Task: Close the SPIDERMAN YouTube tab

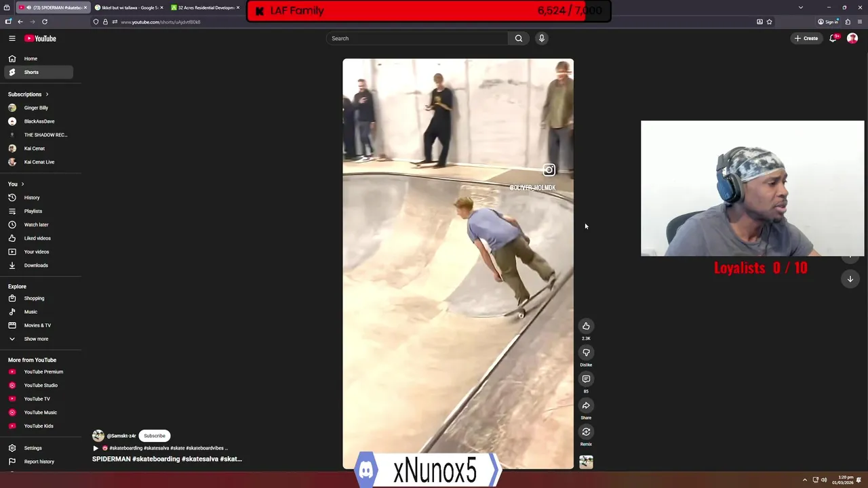Action: [x=85, y=7]
